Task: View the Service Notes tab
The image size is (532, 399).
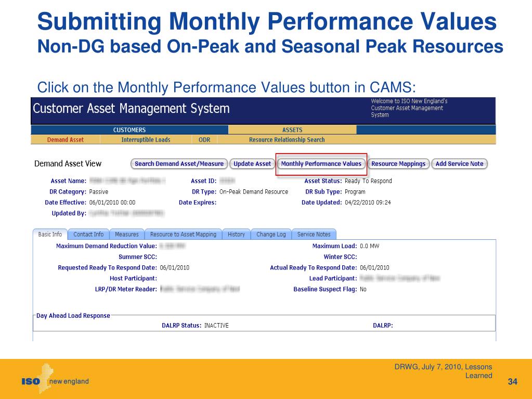Action: click(x=314, y=235)
